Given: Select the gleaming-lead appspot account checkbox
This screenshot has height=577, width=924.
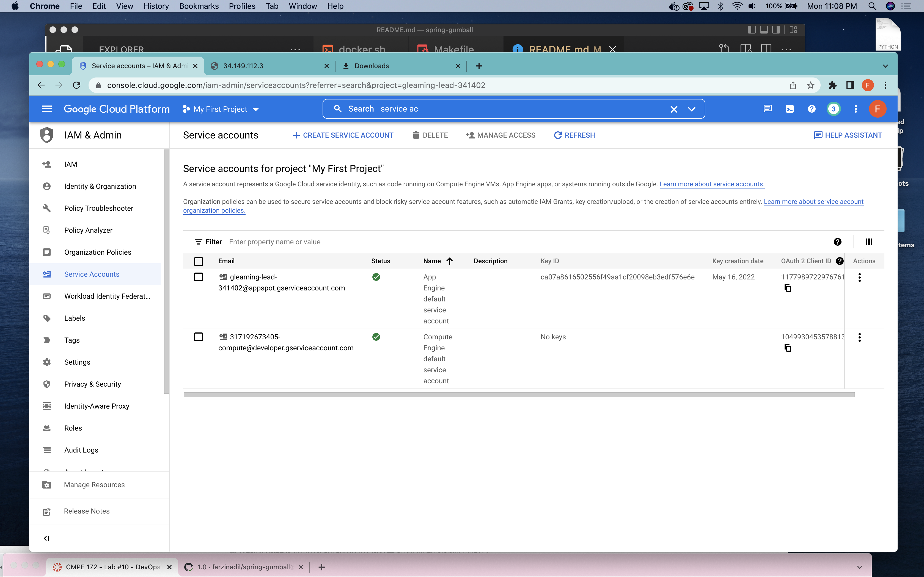Looking at the screenshot, I should tap(199, 277).
